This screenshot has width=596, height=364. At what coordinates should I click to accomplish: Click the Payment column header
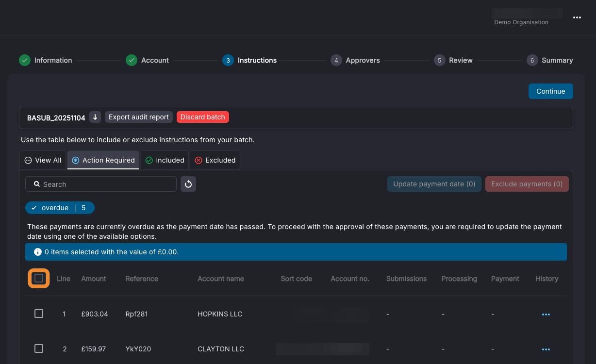click(x=505, y=279)
